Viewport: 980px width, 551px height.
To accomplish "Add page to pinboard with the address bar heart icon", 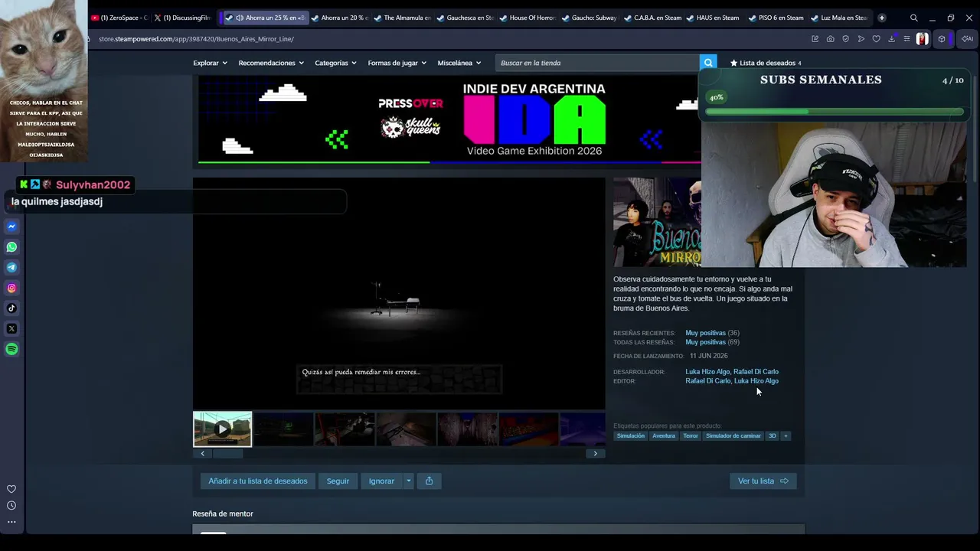I will click(x=876, y=39).
